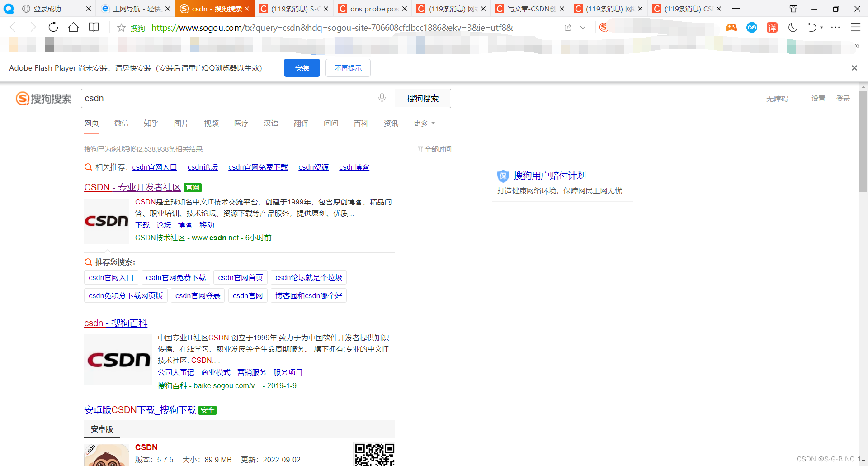Open related suggestion csdn博客
Image resolution: width=868 pixels, height=466 pixels.
pyautogui.click(x=354, y=167)
